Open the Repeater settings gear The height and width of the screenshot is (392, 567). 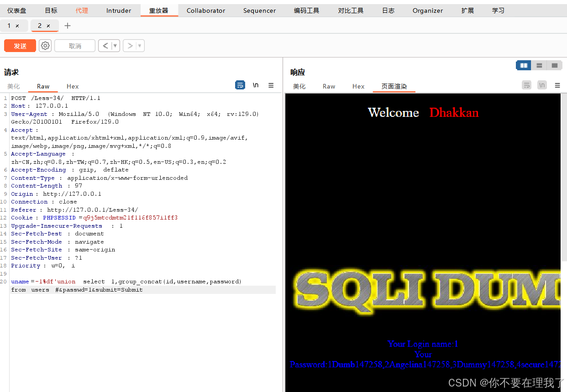(45, 46)
